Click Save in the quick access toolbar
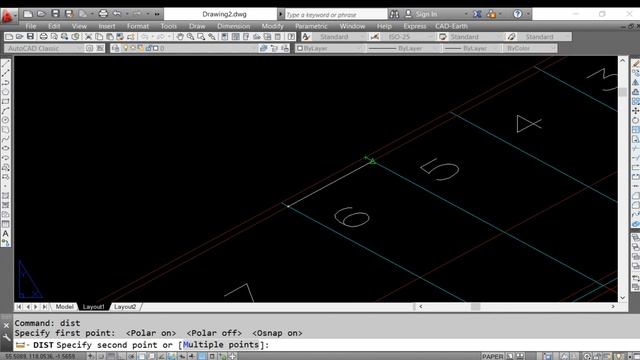Viewport: 640px width, 360px height. click(x=55, y=14)
